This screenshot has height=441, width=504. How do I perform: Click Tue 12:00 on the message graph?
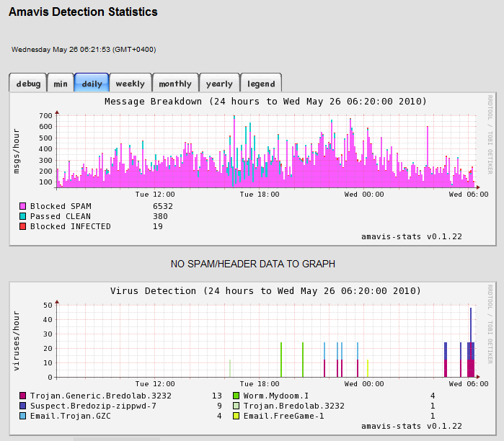click(155, 195)
